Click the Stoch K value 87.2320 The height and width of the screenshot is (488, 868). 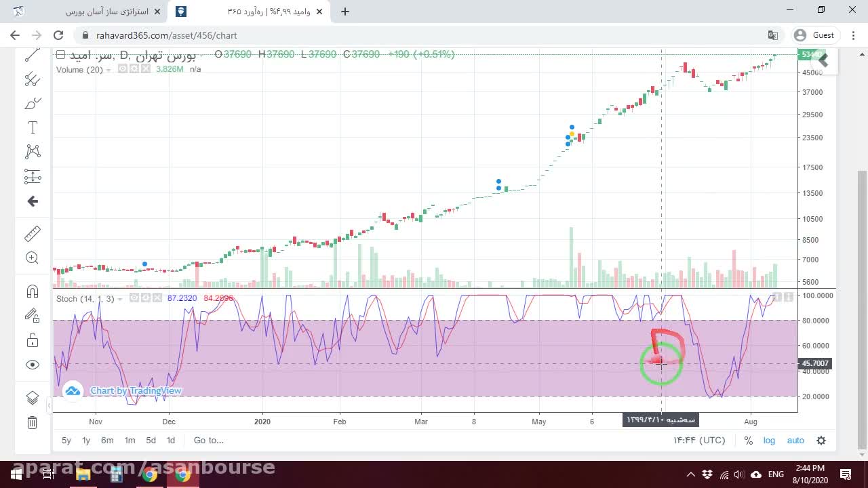coord(182,299)
